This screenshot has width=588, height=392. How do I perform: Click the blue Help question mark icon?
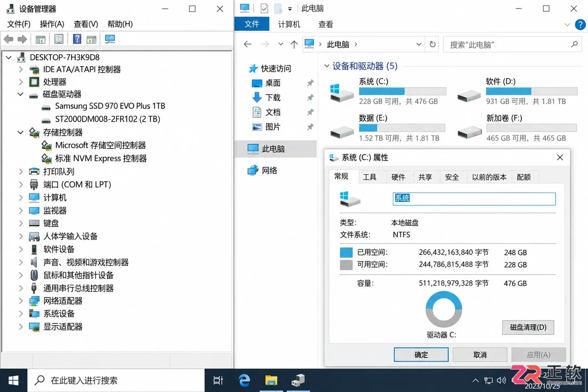77,39
